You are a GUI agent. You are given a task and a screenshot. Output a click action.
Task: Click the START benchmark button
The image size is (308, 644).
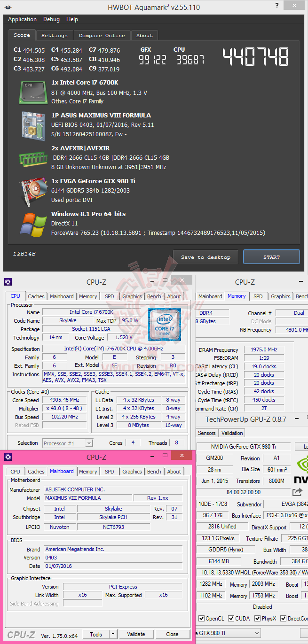point(271,257)
